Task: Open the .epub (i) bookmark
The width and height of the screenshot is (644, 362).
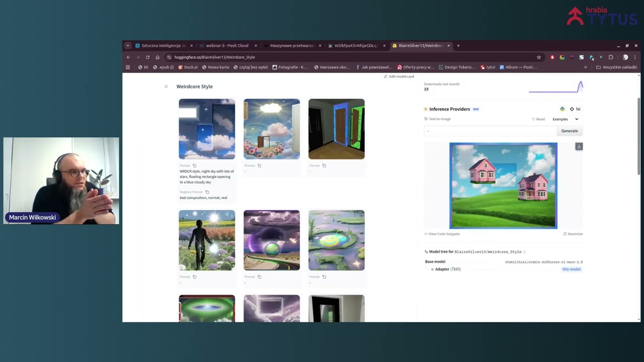Action: [164, 67]
